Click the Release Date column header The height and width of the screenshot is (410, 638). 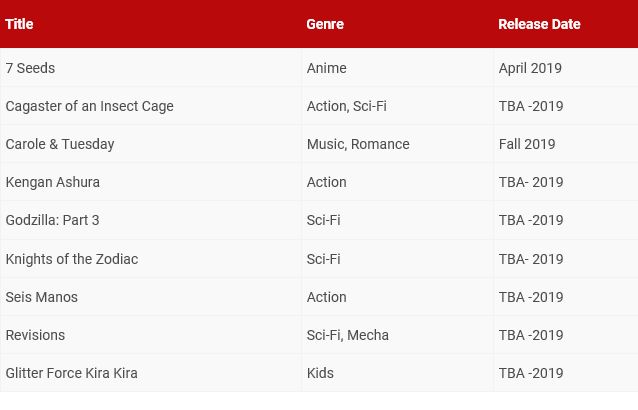click(x=539, y=24)
